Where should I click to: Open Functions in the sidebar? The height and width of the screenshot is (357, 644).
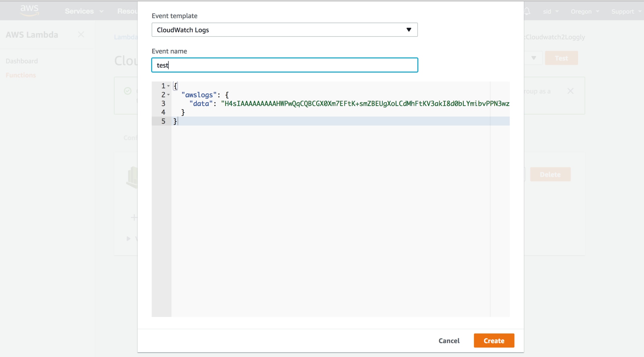(x=21, y=75)
